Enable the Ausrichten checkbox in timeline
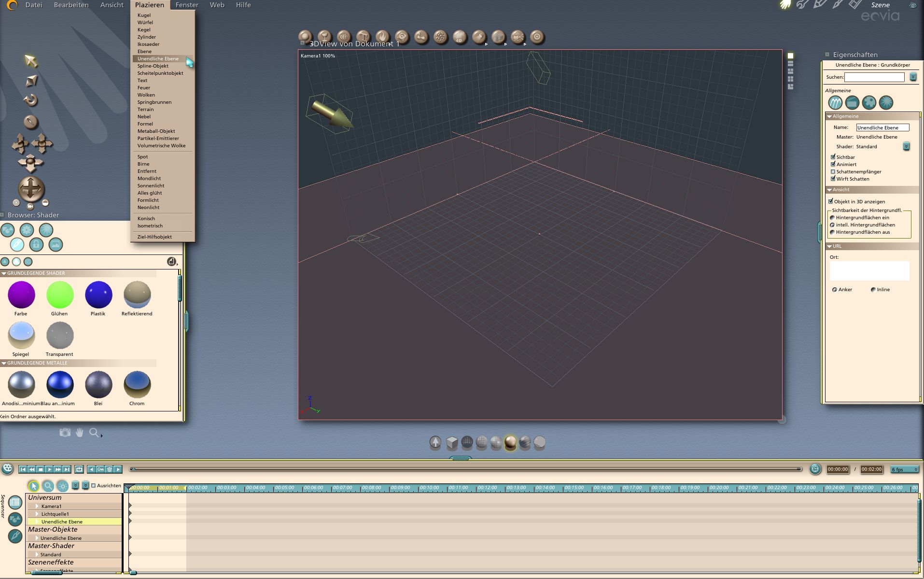 coord(94,485)
